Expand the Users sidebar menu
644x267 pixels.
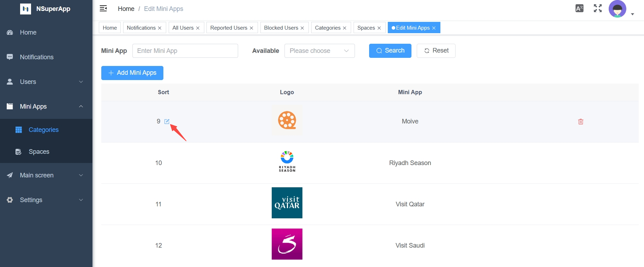coord(46,82)
